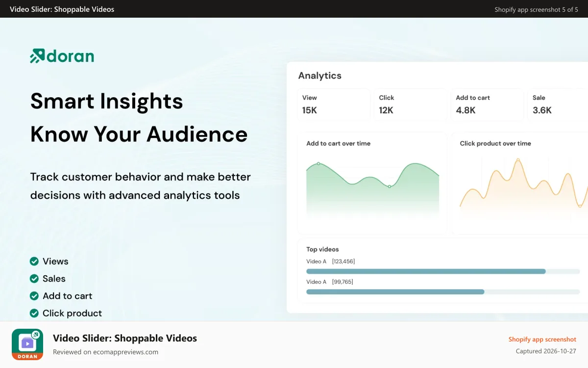Click the green checkmark beside Sales

point(34,279)
